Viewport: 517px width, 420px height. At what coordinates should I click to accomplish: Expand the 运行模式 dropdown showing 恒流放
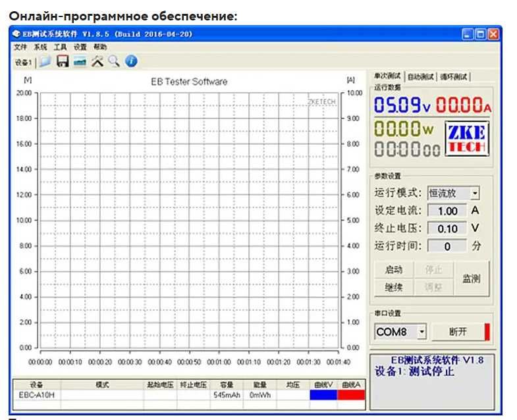(475, 193)
